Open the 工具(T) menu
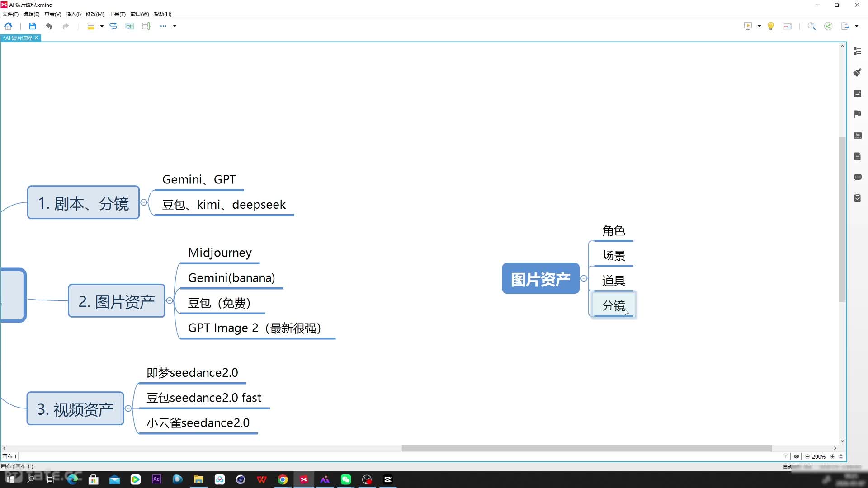The height and width of the screenshot is (488, 868). (117, 14)
